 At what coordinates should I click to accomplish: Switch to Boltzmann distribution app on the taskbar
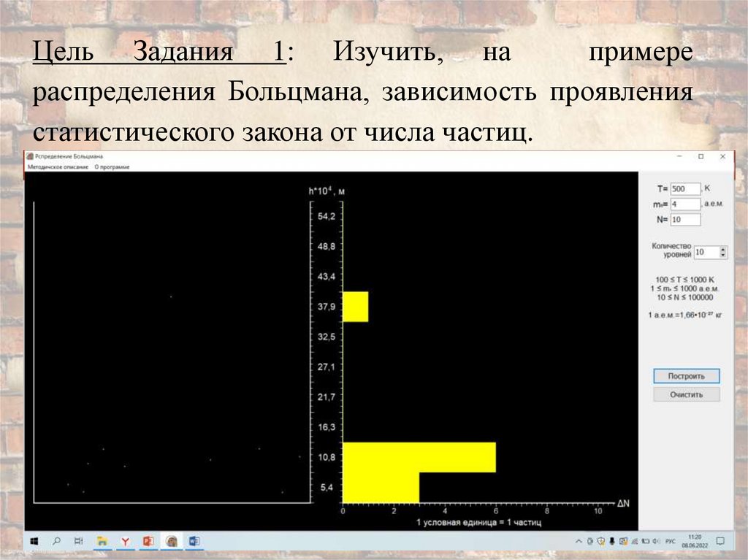pyautogui.click(x=172, y=541)
